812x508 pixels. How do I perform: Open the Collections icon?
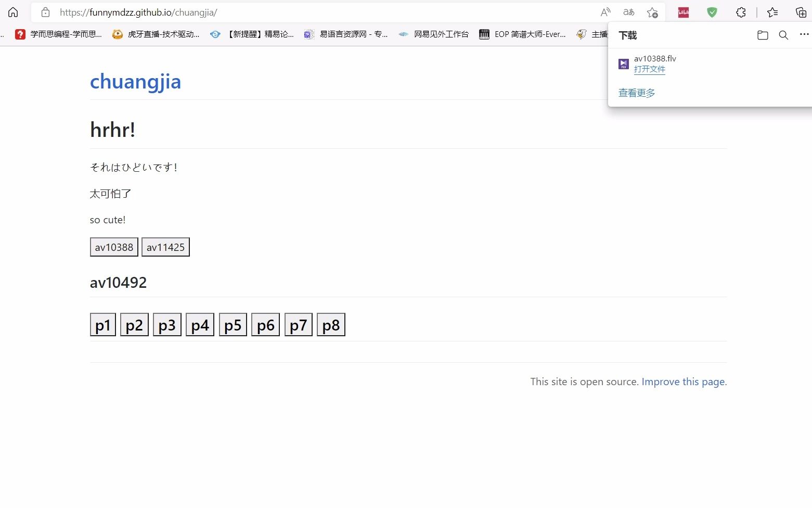(x=801, y=12)
